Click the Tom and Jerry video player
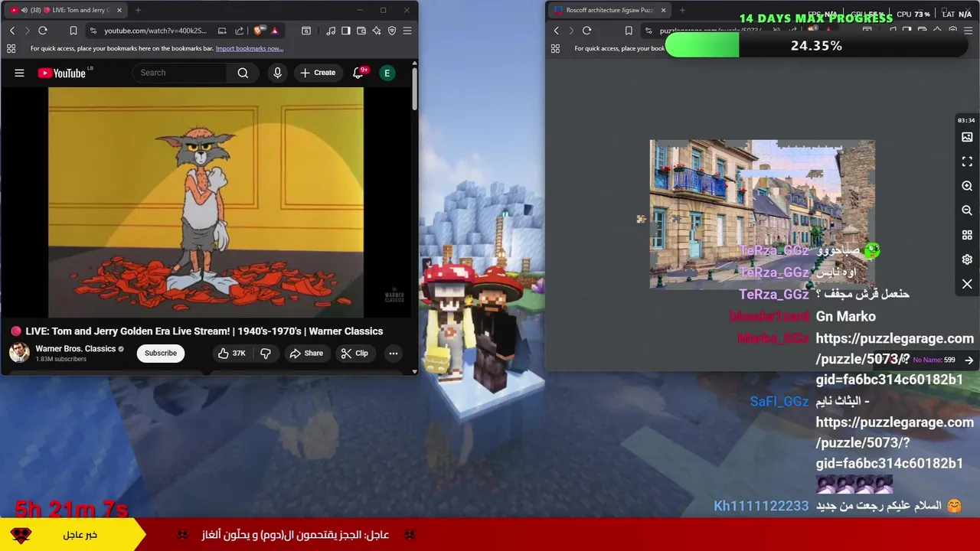Viewport: 980px width, 551px height. click(x=206, y=202)
